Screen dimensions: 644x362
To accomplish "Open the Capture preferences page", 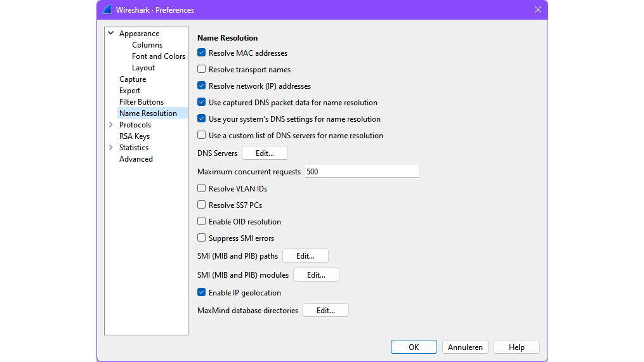I will (133, 79).
